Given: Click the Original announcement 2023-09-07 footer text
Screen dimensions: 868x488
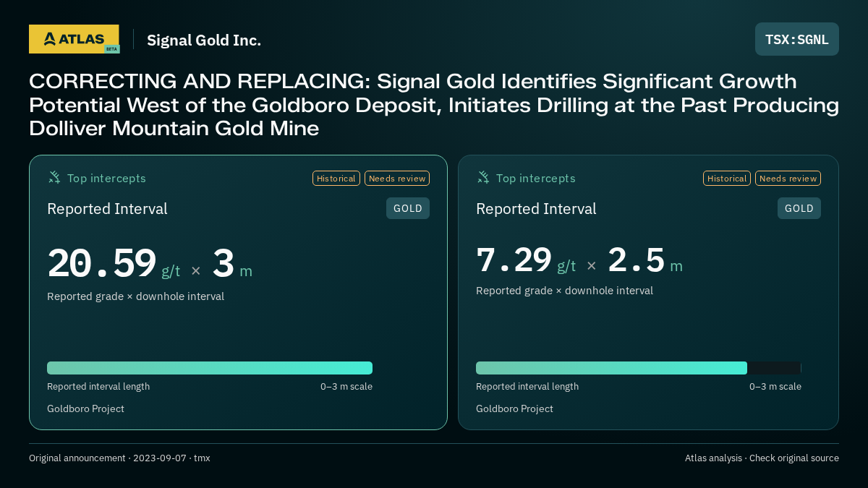Looking at the screenshot, I should 119,458.
